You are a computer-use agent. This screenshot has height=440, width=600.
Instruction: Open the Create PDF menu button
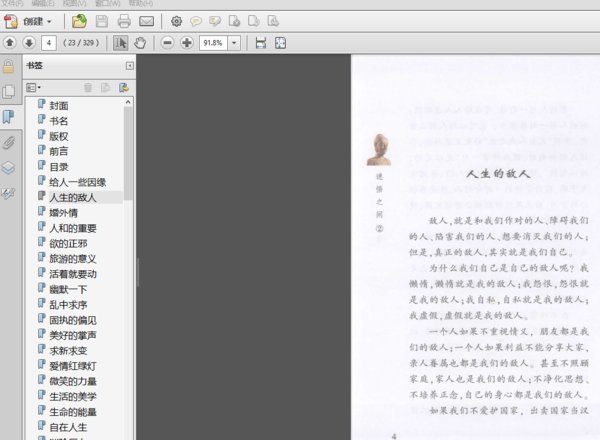tap(28, 21)
